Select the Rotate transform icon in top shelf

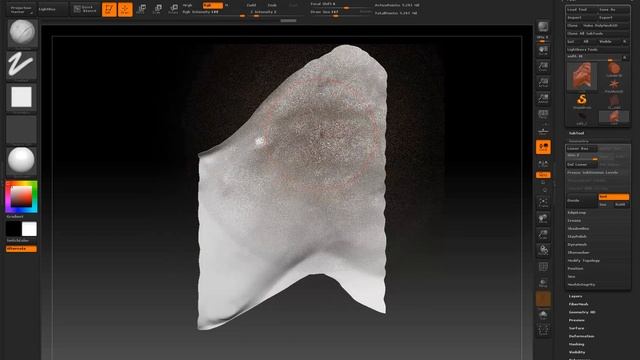[173, 9]
